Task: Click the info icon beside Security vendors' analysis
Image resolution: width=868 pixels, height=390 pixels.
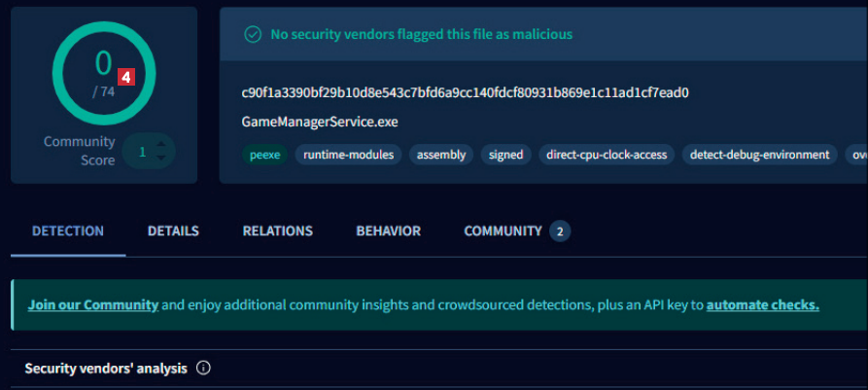Action: point(203,369)
